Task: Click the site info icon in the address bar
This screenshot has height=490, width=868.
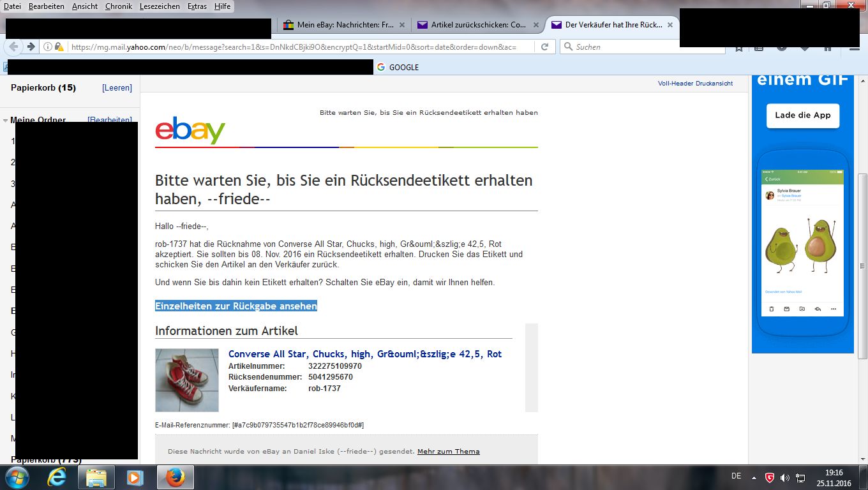Action: click(48, 47)
